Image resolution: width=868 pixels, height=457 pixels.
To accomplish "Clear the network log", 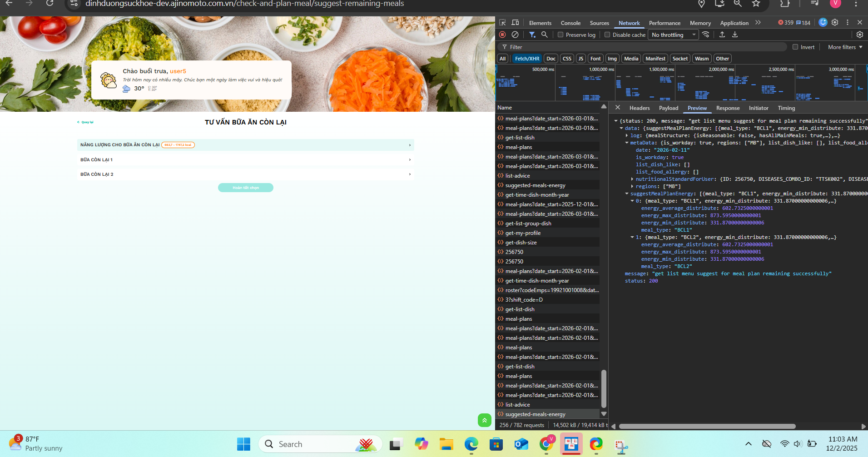I will pyautogui.click(x=515, y=35).
